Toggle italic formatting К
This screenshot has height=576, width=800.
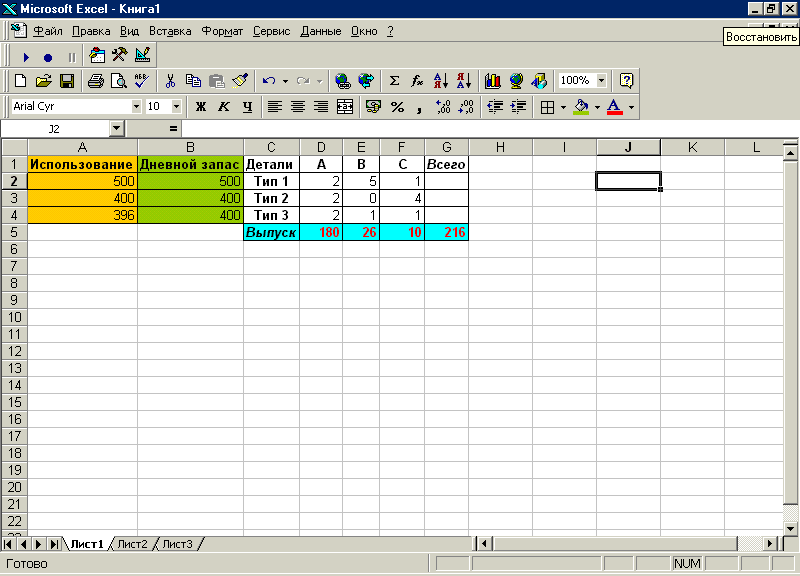[x=223, y=107]
